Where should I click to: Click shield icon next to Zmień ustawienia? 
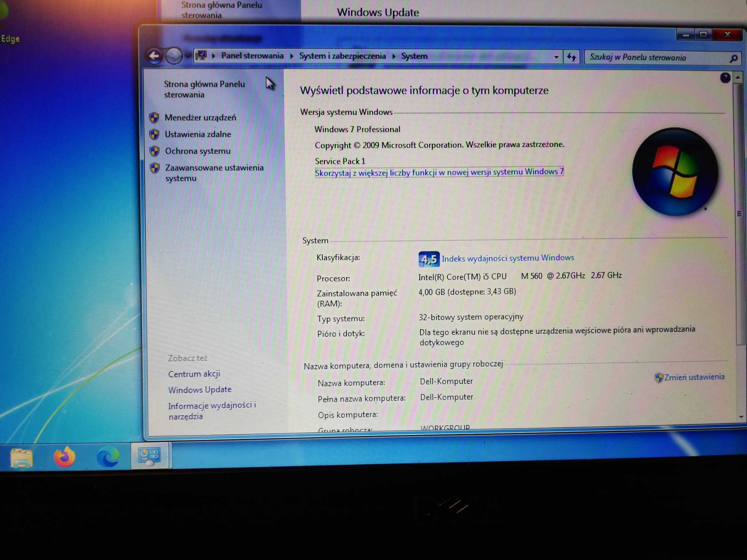point(659,378)
